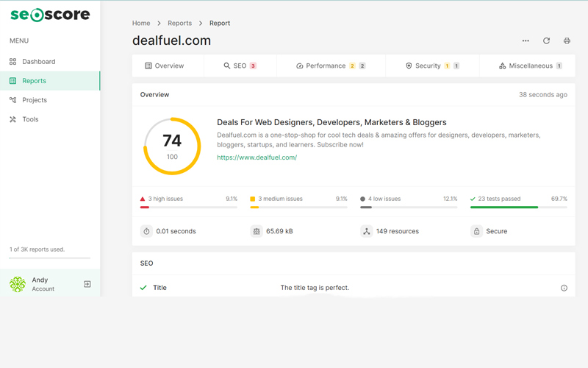The image size is (588, 368).
Task: Click the Secure status text
Action: click(497, 231)
